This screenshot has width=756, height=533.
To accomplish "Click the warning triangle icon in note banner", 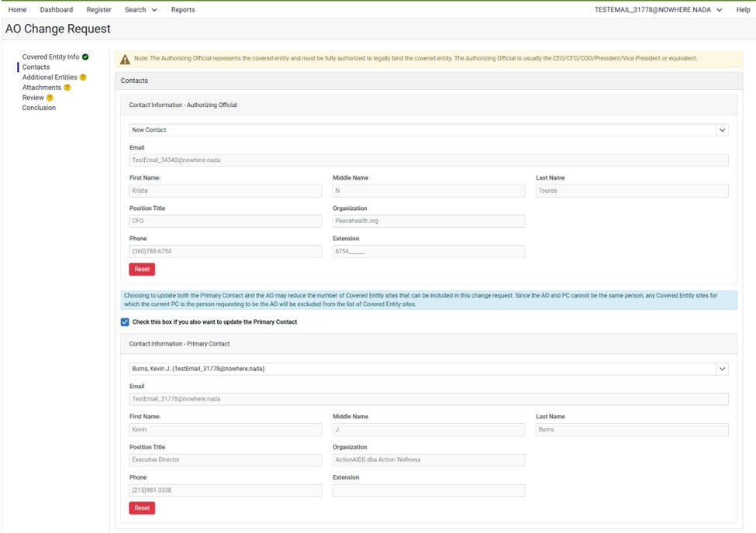I will click(x=125, y=59).
